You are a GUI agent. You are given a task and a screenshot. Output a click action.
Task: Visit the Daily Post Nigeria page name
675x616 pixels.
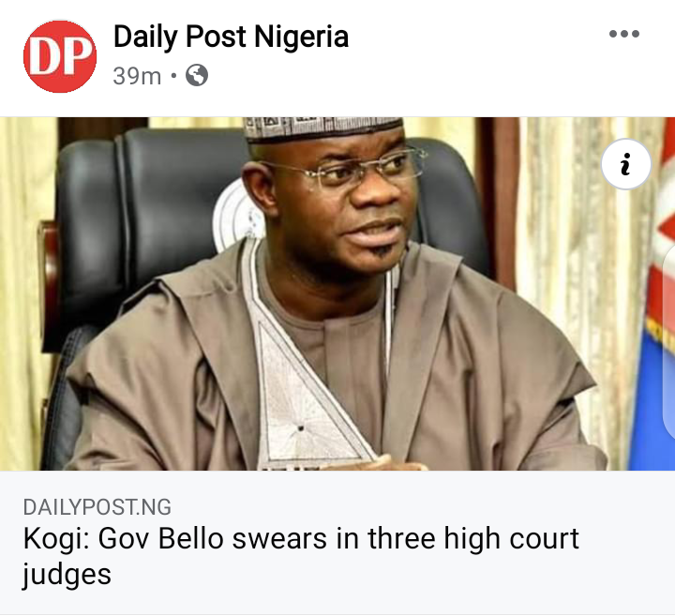pyautogui.click(x=231, y=37)
